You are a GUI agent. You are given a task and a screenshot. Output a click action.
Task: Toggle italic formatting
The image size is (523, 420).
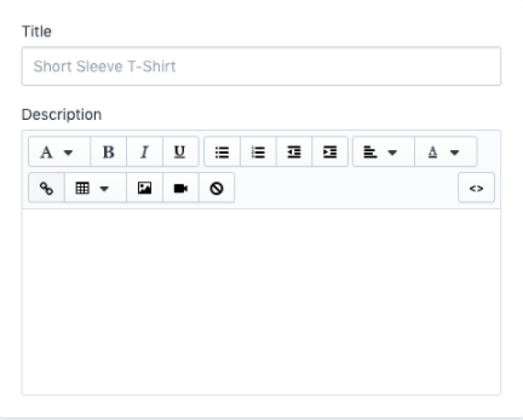144,152
